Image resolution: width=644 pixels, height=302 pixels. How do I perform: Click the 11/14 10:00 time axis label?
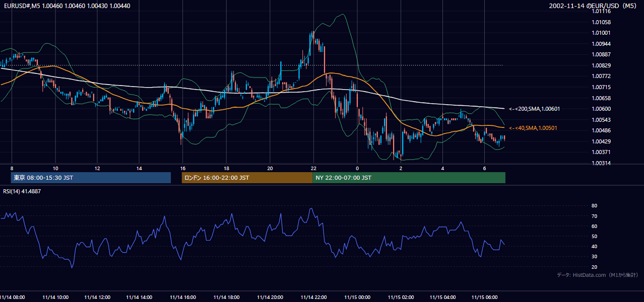point(55,297)
